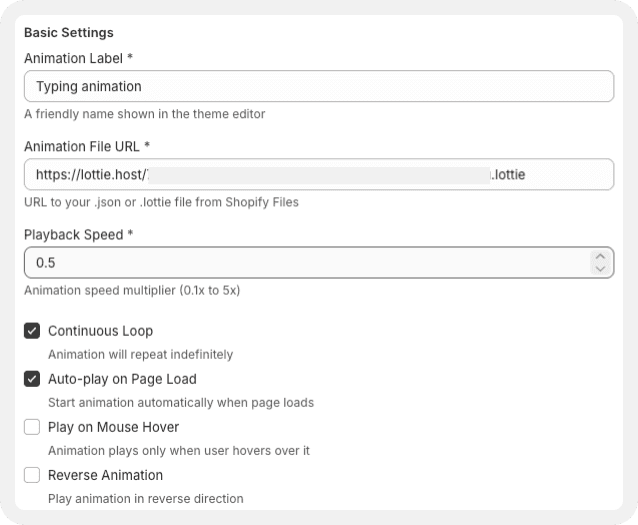Click the 'Auto-play on Page Load' label
This screenshot has width=638, height=525.
[122, 379]
